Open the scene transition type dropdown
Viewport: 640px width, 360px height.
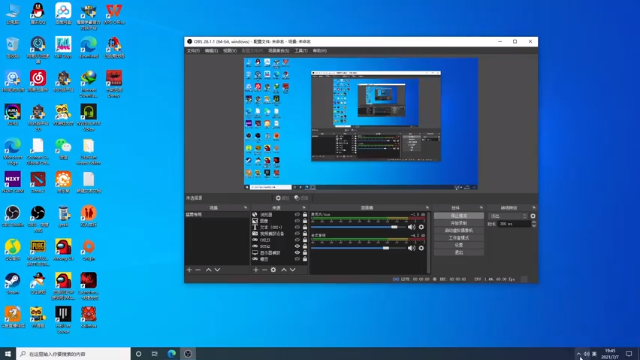(x=508, y=216)
